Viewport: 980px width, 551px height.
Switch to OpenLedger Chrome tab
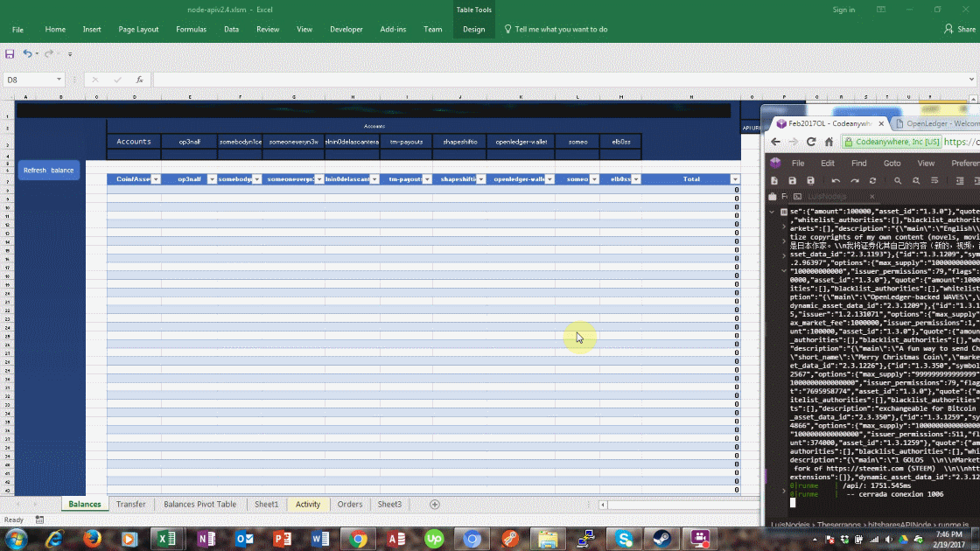pos(935,123)
